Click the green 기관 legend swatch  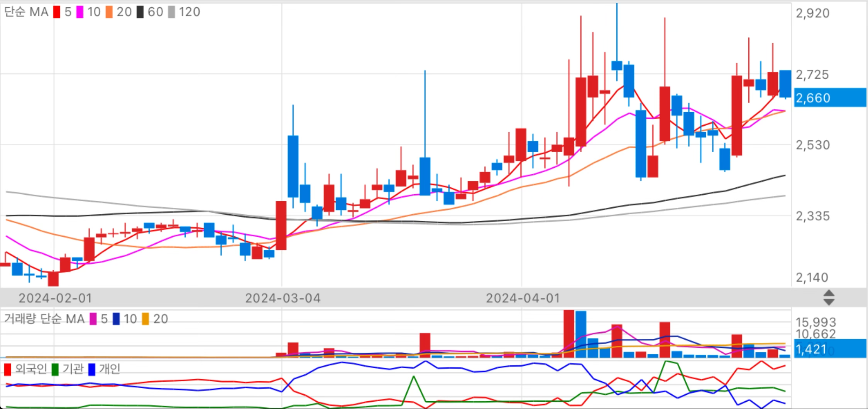click(55, 369)
